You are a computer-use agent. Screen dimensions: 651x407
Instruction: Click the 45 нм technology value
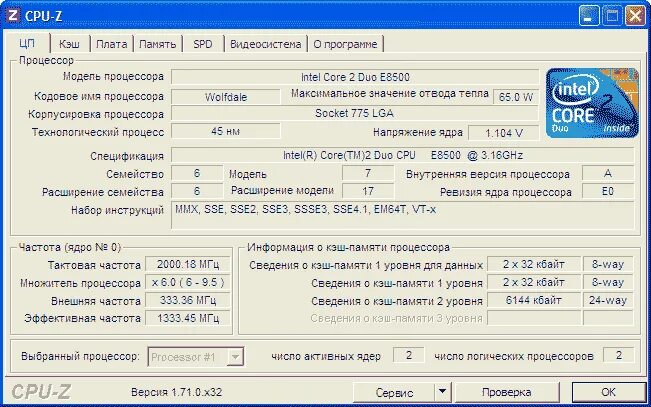226,131
